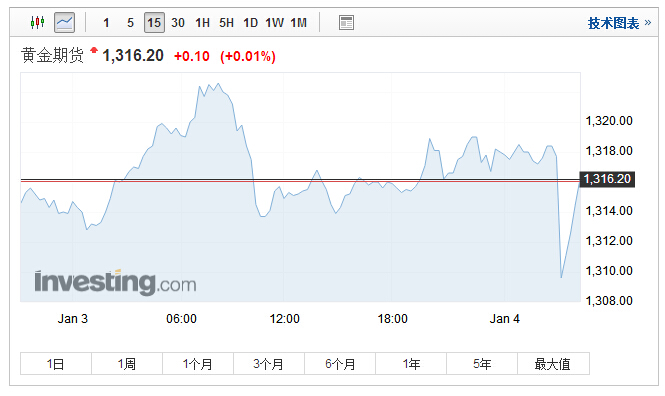Click the 1年 range button
Viewport: 665px width, 396px height.
coord(411,363)
